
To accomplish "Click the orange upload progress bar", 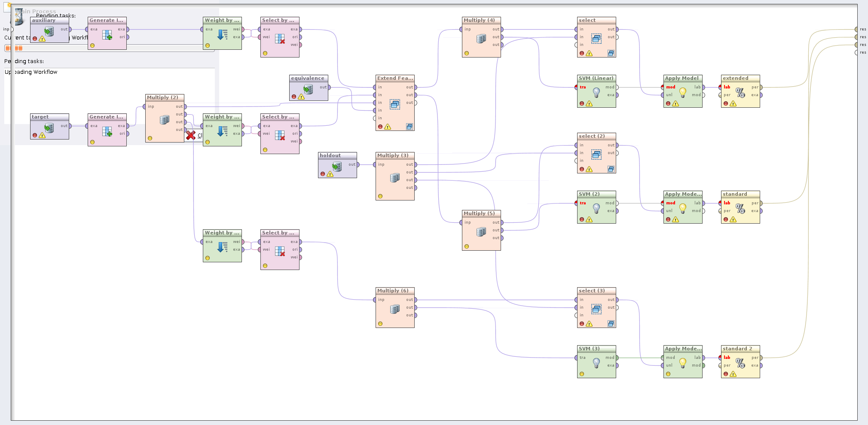I will coord(14,48).
